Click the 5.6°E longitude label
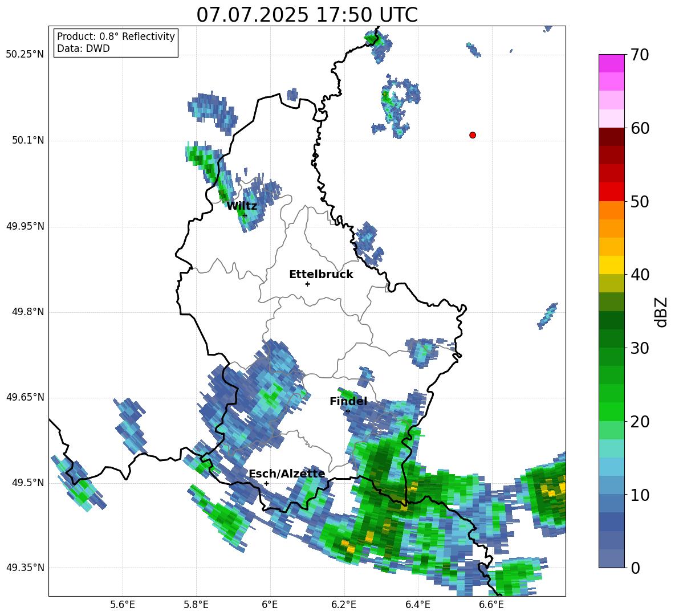This screenshot has width=675, height=616. pos(123,605)
